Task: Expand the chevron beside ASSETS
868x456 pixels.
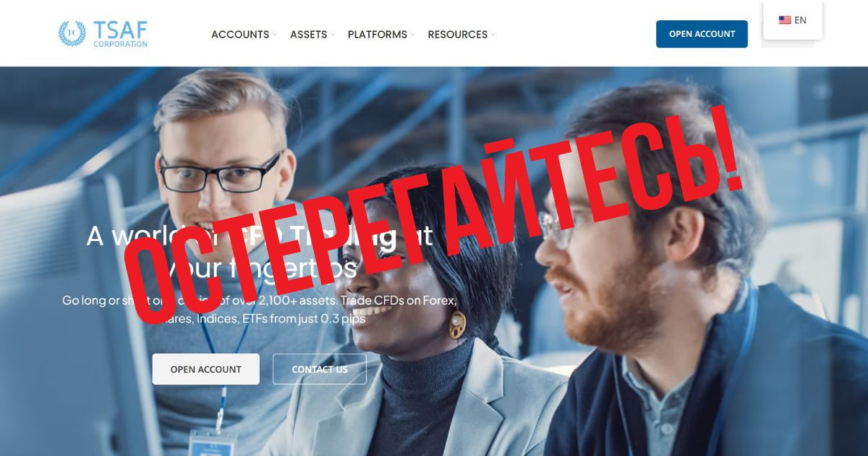Action: [332, 35]
